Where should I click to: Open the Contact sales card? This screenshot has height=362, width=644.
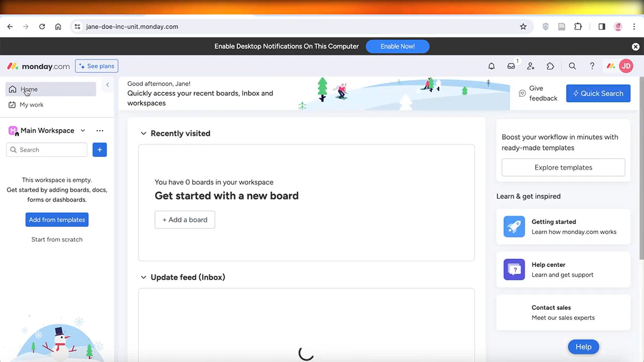pyautogui.click(x=563, y=312)
